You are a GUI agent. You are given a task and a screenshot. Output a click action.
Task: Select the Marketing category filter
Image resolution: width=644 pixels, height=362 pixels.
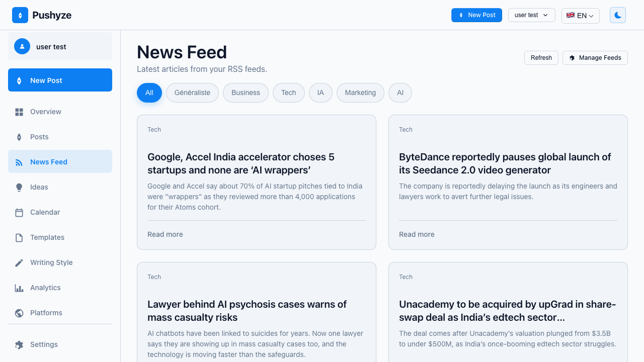pos(360,93)
